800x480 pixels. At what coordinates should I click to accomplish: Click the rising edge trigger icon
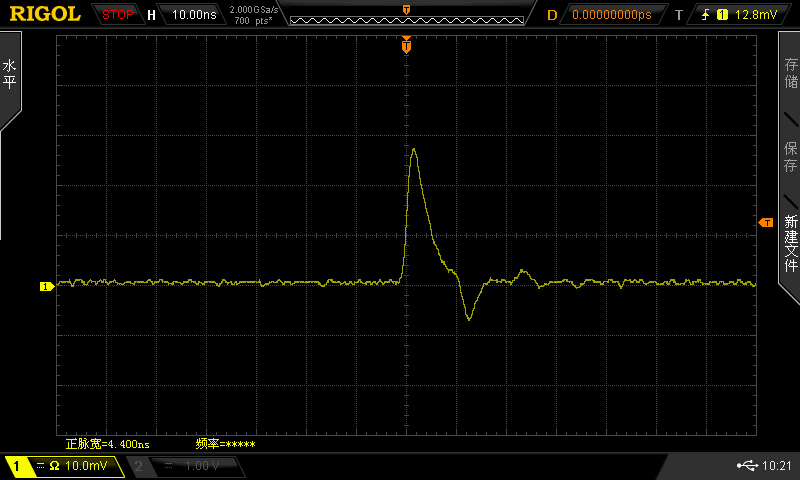pyautogui.click(x=706, y=15)
